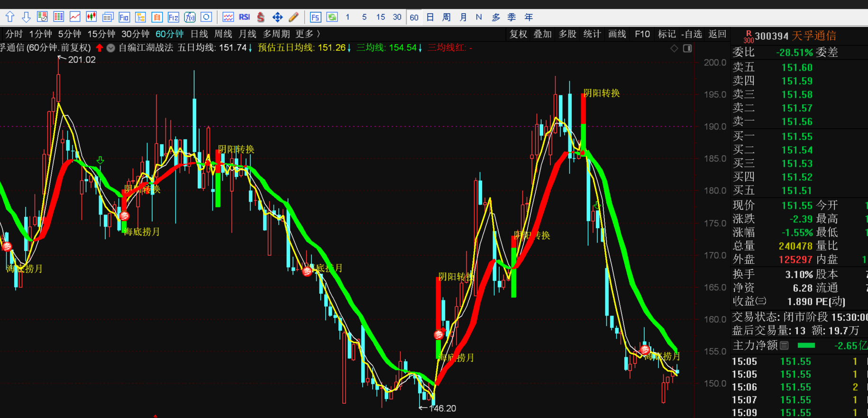Select the 15-minute toolbar period button

pyautogui.click(x=381, y=17)
